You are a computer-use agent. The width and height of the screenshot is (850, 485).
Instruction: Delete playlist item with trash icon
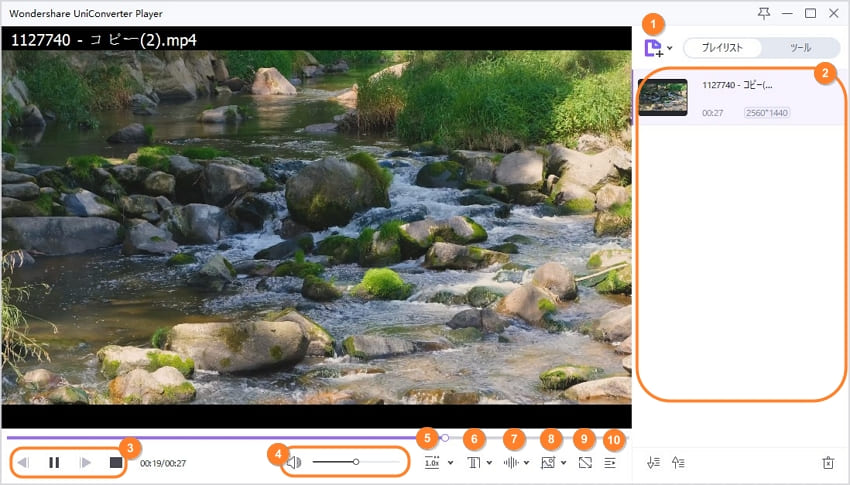[828, 463]
